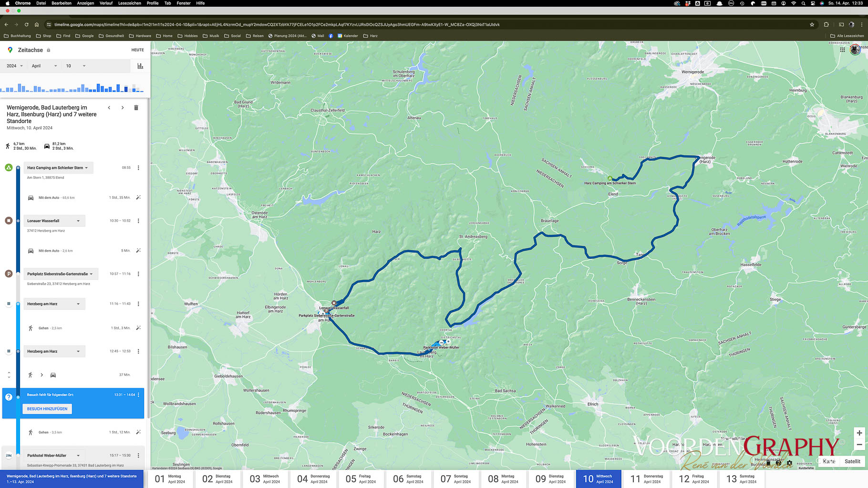Open macOS Spotlight search icon

click(x=803, y=3)
